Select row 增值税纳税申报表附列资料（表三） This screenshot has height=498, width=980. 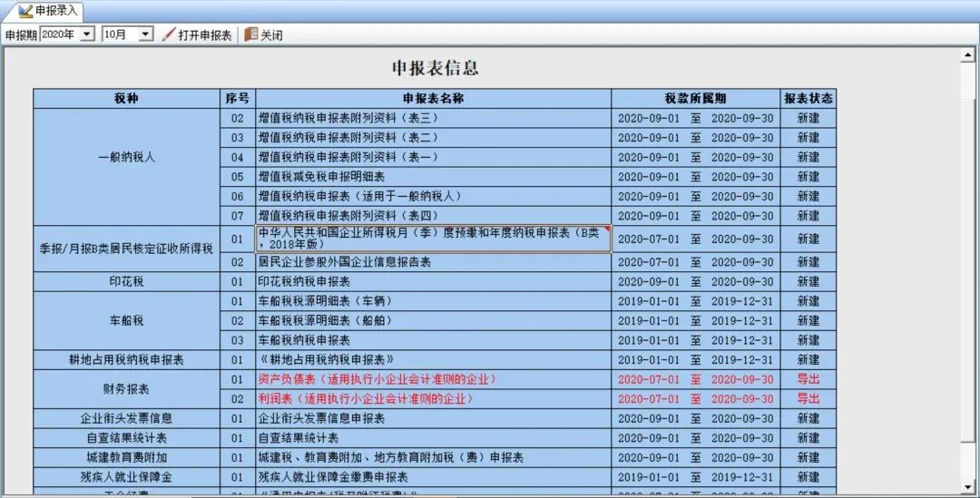point(433,118)
